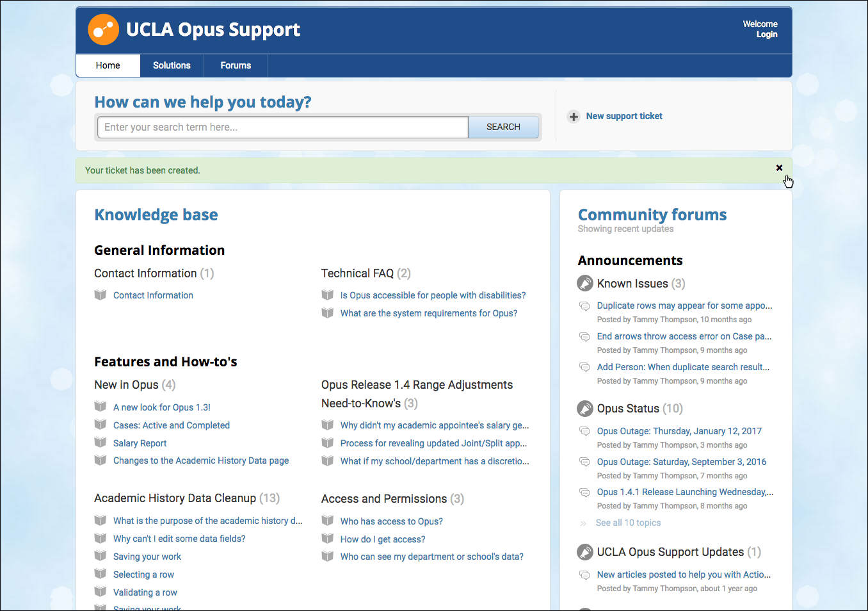Open 'Add Person: When duplicate search result' topic
This screenshot has width=868, height=611.
(683, 367)
